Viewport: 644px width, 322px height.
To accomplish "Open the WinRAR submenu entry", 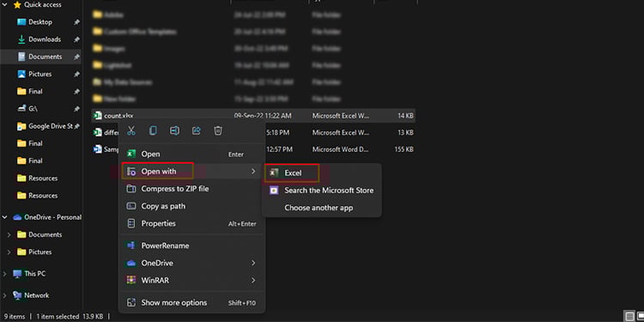I will 191,280.
